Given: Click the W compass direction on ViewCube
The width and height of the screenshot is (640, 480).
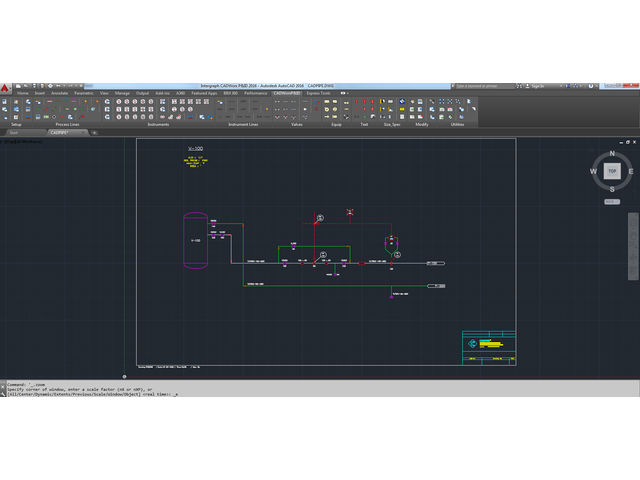Looking at the screenshot, I should tap(594, 172).
